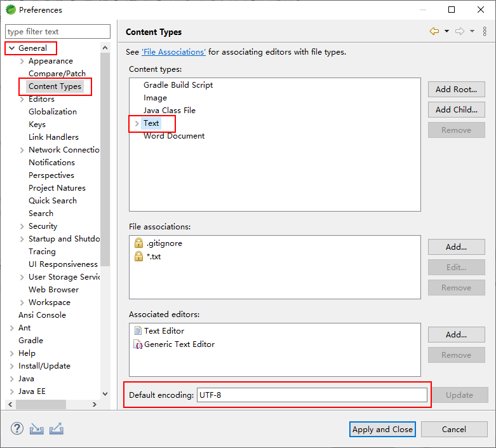Screen dimensions: 496x448
Task: Select Keys in the preferences tree
Action: [x=37, y=125]
